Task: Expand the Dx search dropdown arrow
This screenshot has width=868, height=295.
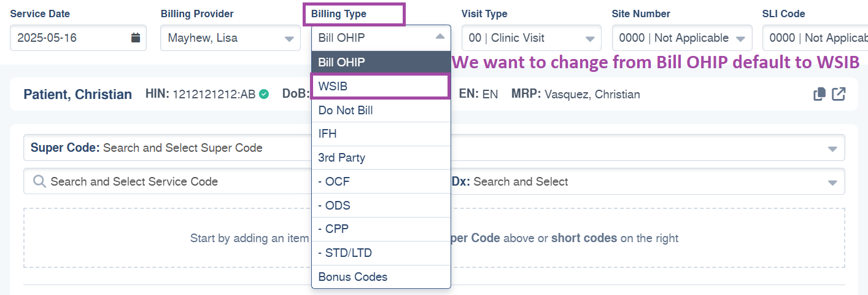Action: [x=832, y=183]
